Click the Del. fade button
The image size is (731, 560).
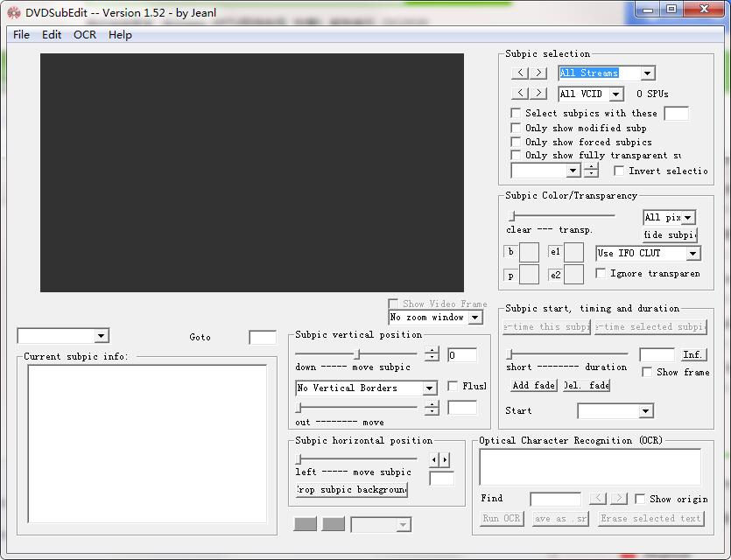[587, 385]
